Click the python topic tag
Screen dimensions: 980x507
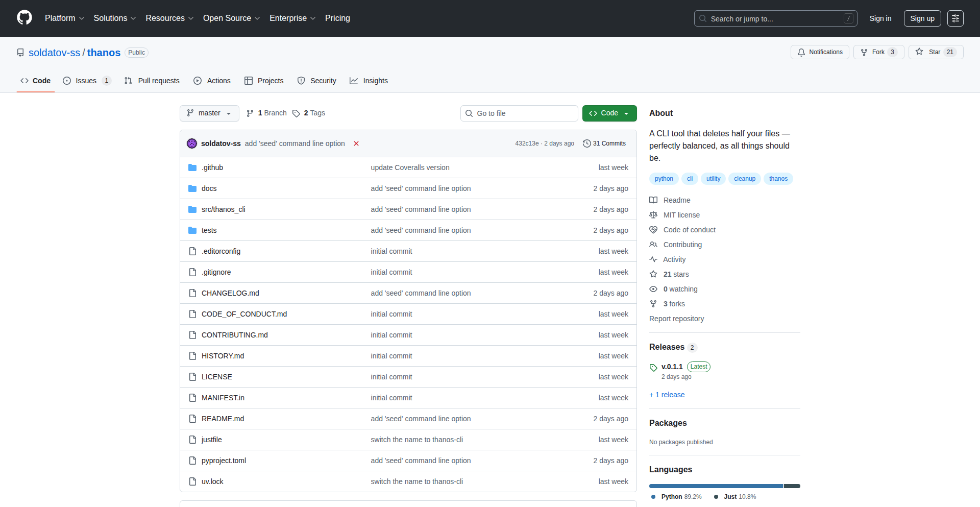point(664,179)
